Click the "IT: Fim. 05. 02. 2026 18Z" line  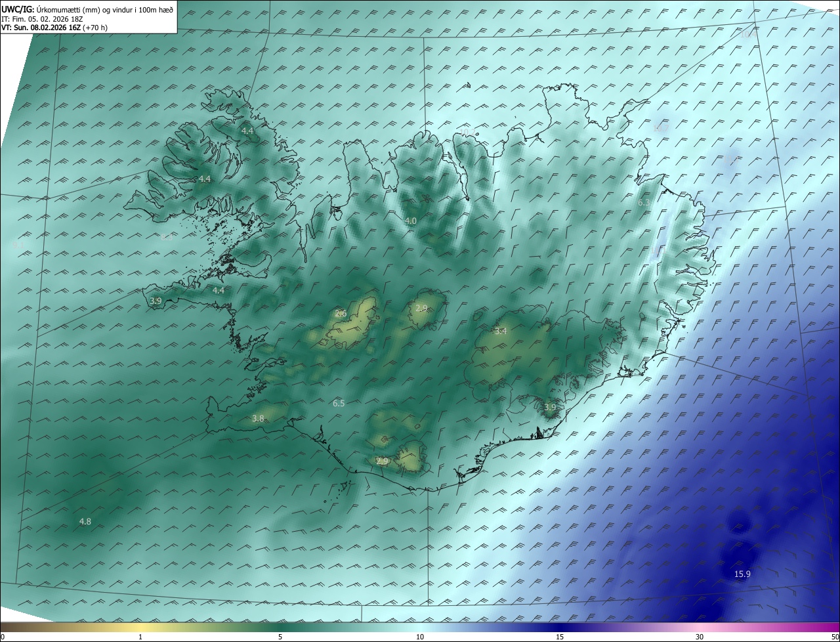coord(43,19)
